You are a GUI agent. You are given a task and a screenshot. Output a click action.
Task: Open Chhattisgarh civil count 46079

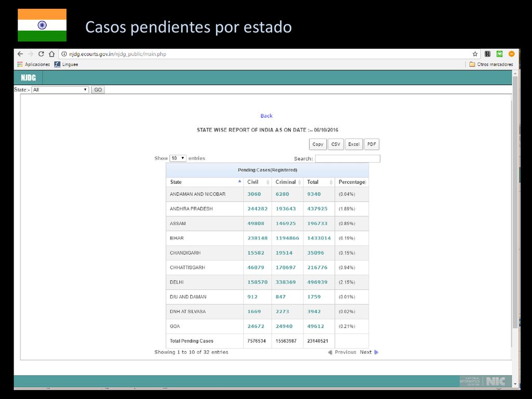(256, 268)
